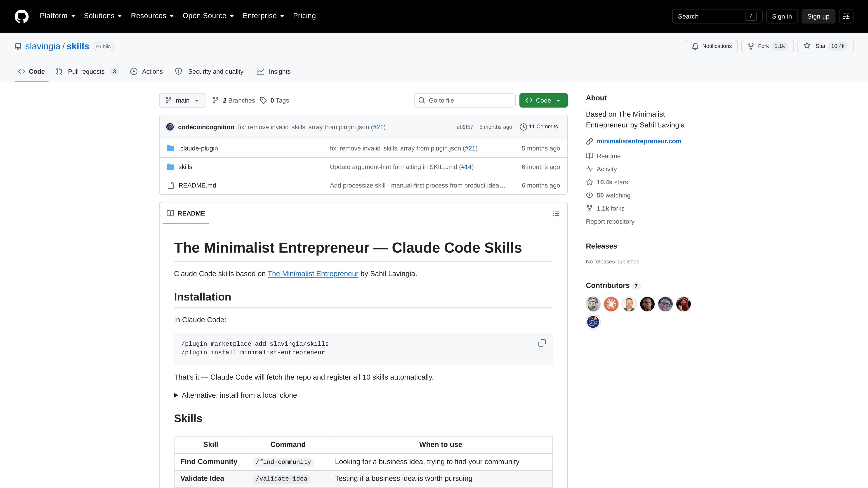Image resolution: width=868 pixels, height=488 pixels.
Task: Click the Sign up button
Action: tap(818, 16)
